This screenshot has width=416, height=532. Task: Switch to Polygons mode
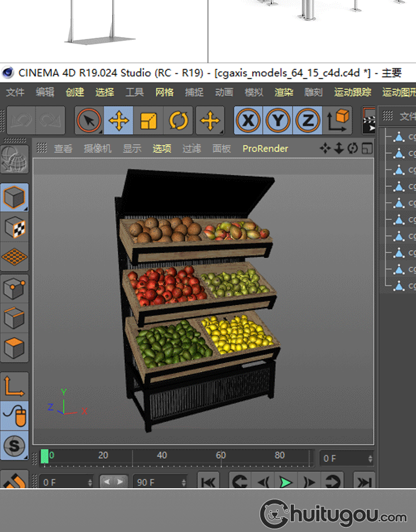pos(14,348)
